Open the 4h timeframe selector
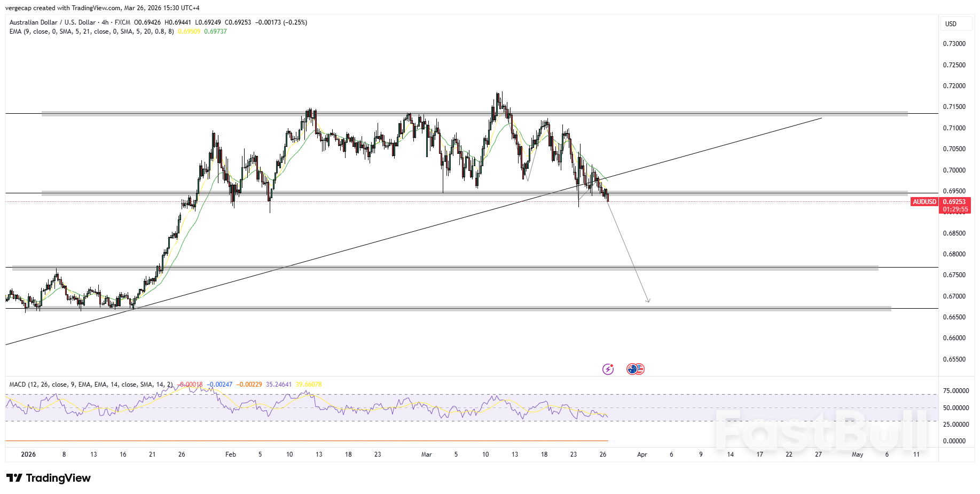This screenshot has height=494, width=980. click(x=105, y=22)
